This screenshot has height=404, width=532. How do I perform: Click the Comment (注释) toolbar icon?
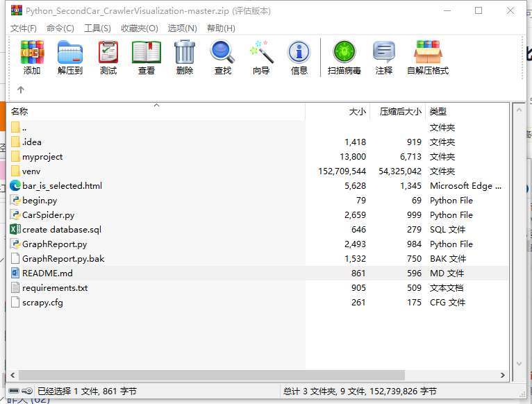click(384, 52)
